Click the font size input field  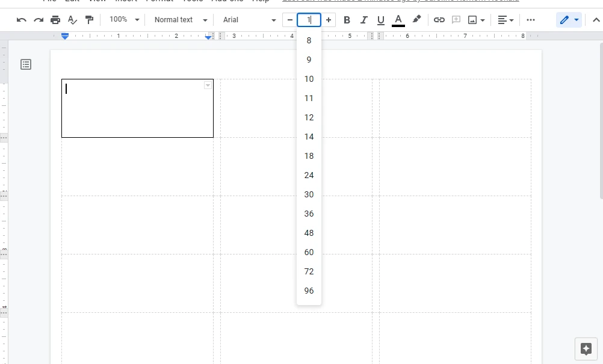coord(309,20)
